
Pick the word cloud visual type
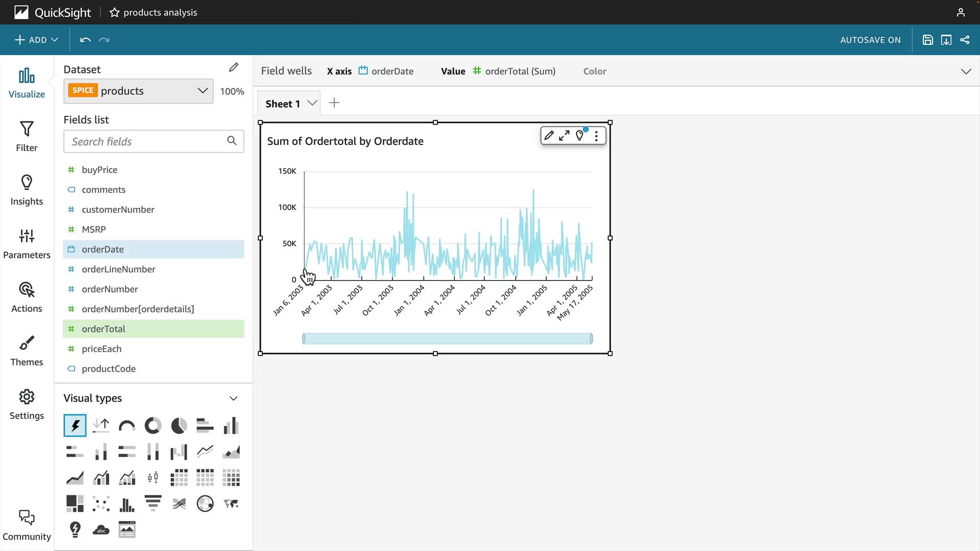pyautogui.click(x=101, y=530)
